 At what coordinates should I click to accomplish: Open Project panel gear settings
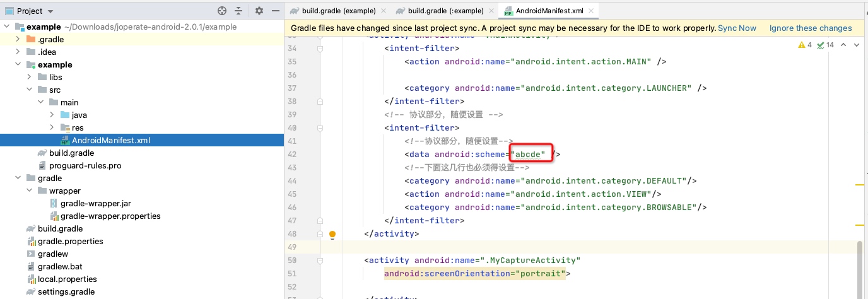click(x=259, y=11)
